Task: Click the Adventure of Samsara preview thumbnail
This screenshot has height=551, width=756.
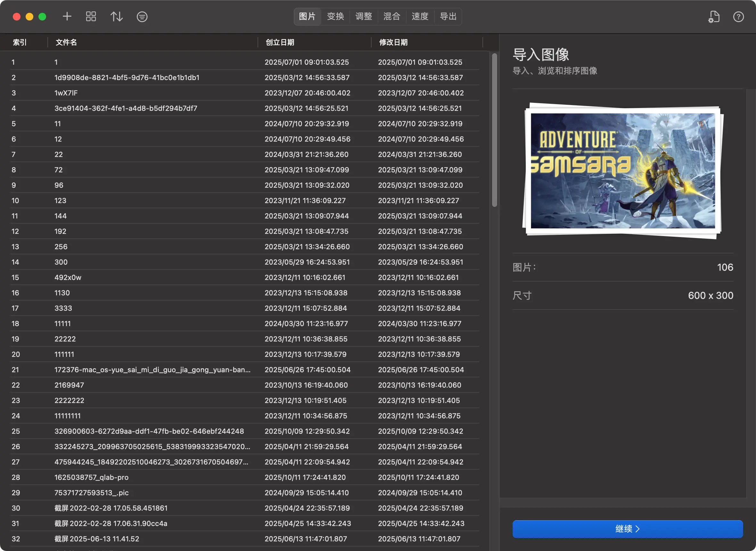Action: click(x=622, y=171)
